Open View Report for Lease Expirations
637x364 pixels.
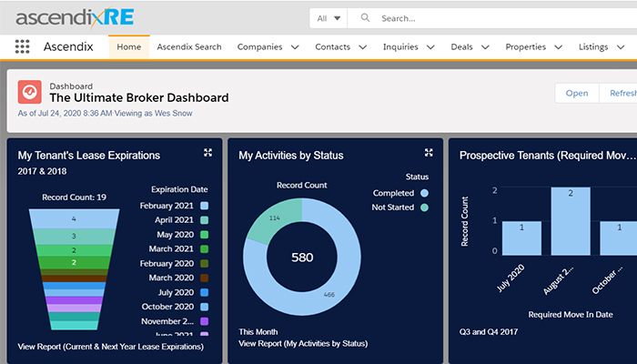pyautogui.click(x=113, y=347)
